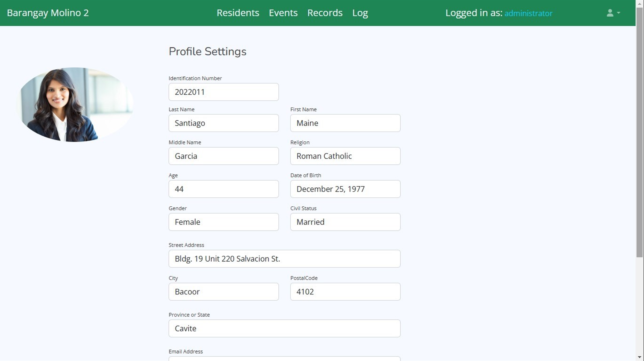This screenshot has width=644, height=361.
Task: Click the Age field showing 44
Action: point(223,189)
